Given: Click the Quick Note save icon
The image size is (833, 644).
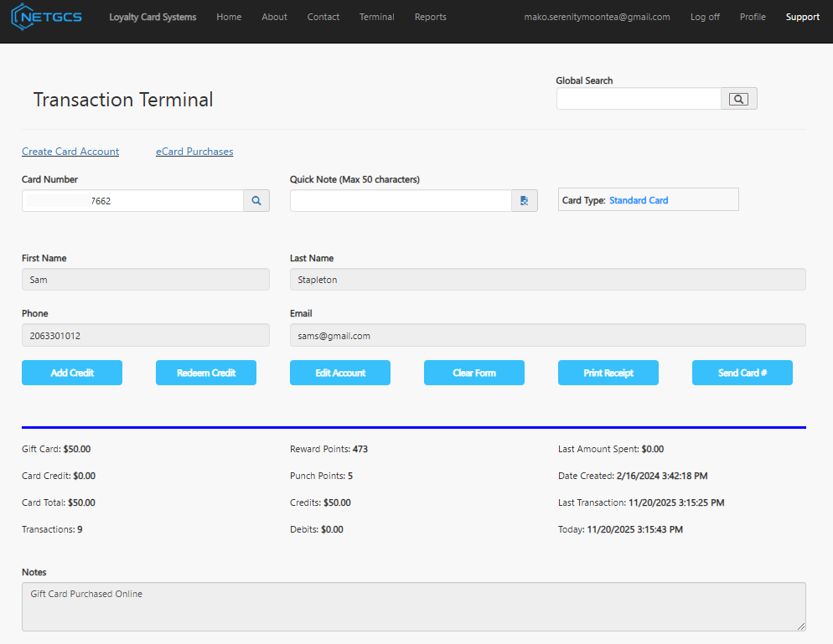Looking at the screenshot, I should (524, 201).
